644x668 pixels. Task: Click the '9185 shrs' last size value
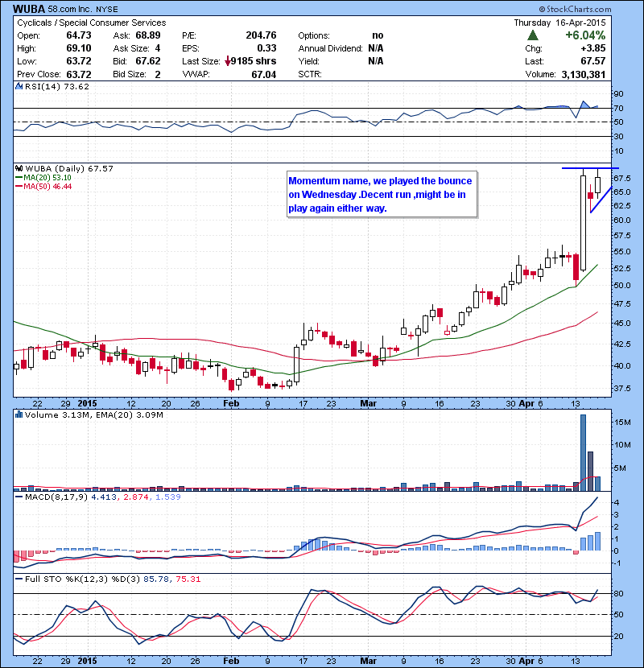254,61
